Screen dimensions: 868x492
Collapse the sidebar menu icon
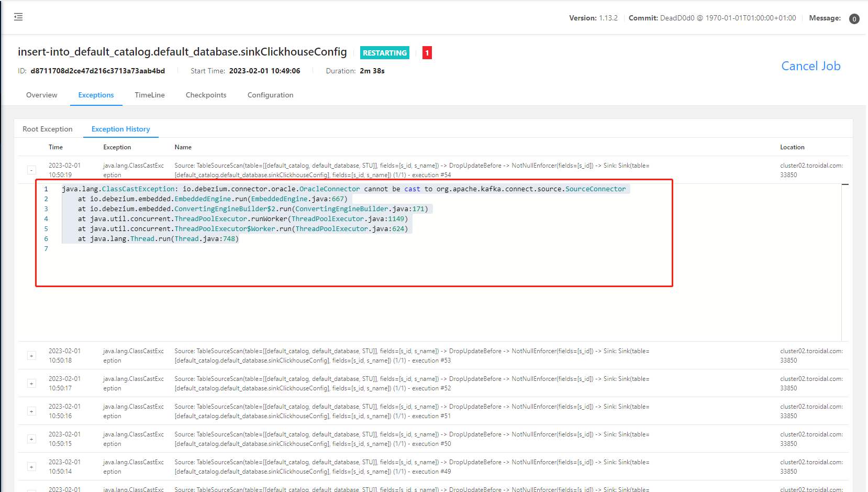[18, 17]
